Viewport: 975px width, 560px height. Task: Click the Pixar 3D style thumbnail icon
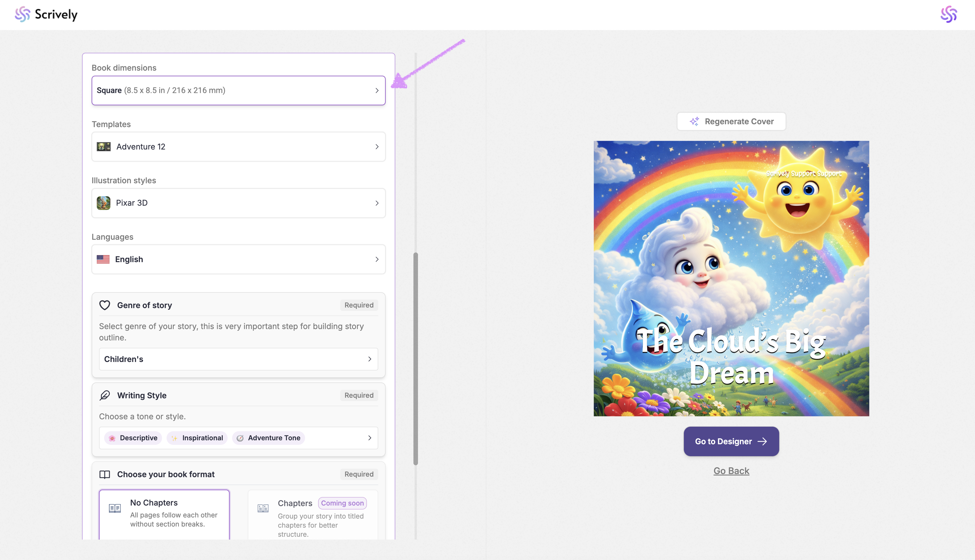(x=104, y=203)
